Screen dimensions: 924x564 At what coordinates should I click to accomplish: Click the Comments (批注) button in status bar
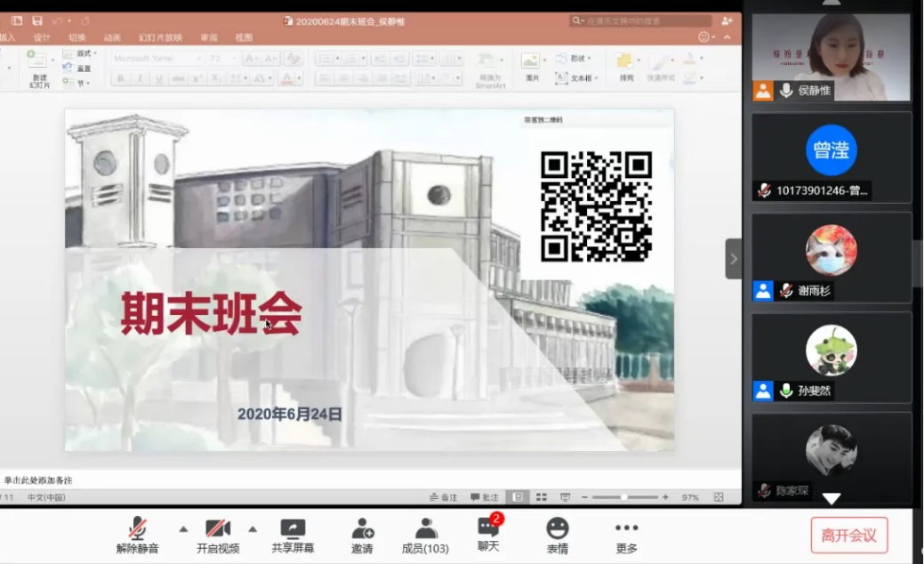tap(485, 497)
